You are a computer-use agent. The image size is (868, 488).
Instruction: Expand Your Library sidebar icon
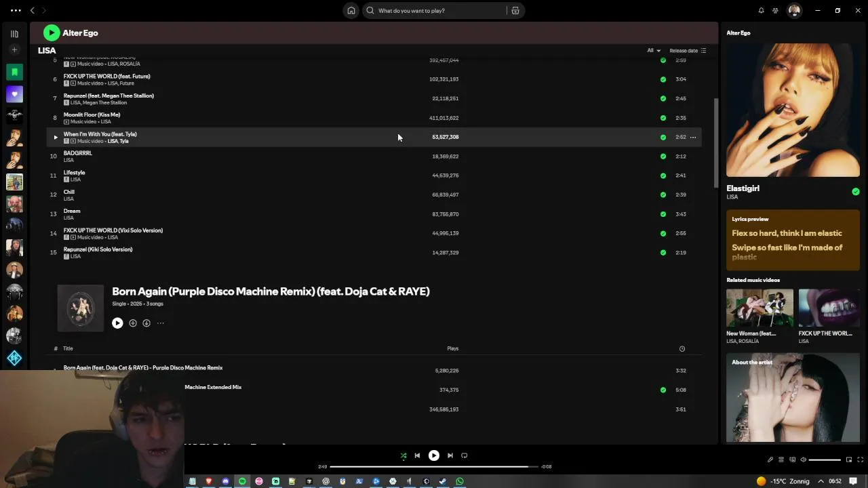coord(14,33)
